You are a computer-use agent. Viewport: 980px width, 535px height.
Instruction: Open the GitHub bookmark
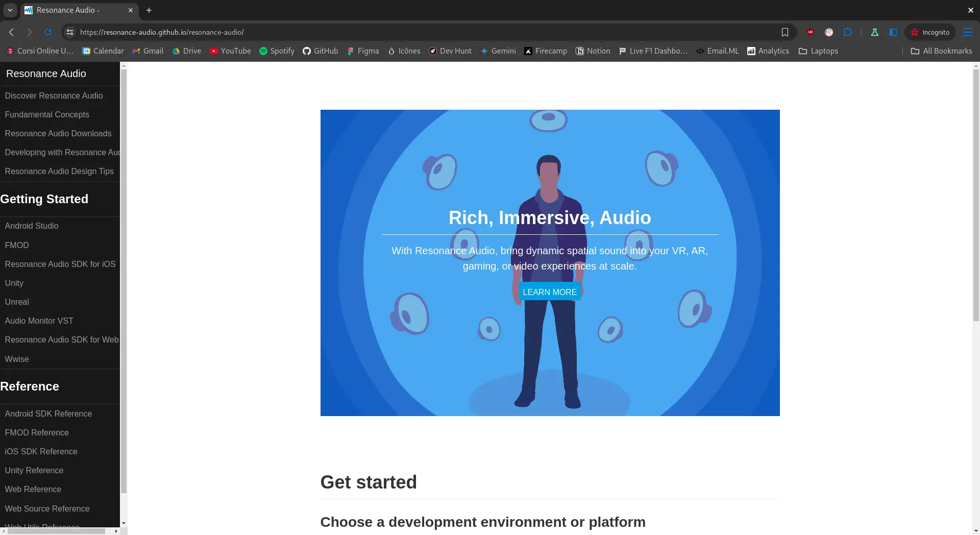(321, 51)
